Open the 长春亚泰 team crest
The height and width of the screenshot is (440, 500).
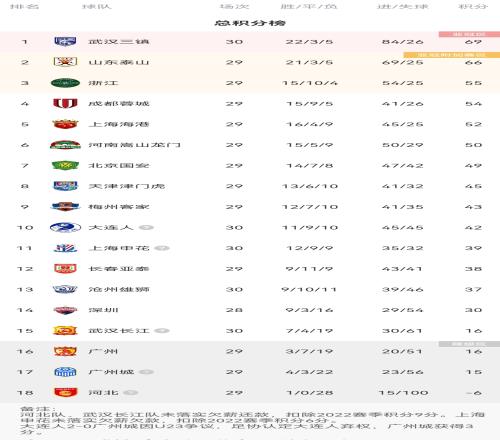coord(65,269)
